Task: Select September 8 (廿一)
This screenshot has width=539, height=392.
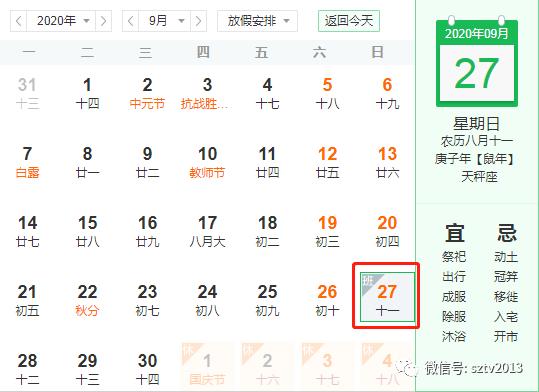Action: click(x=87, y=163)
